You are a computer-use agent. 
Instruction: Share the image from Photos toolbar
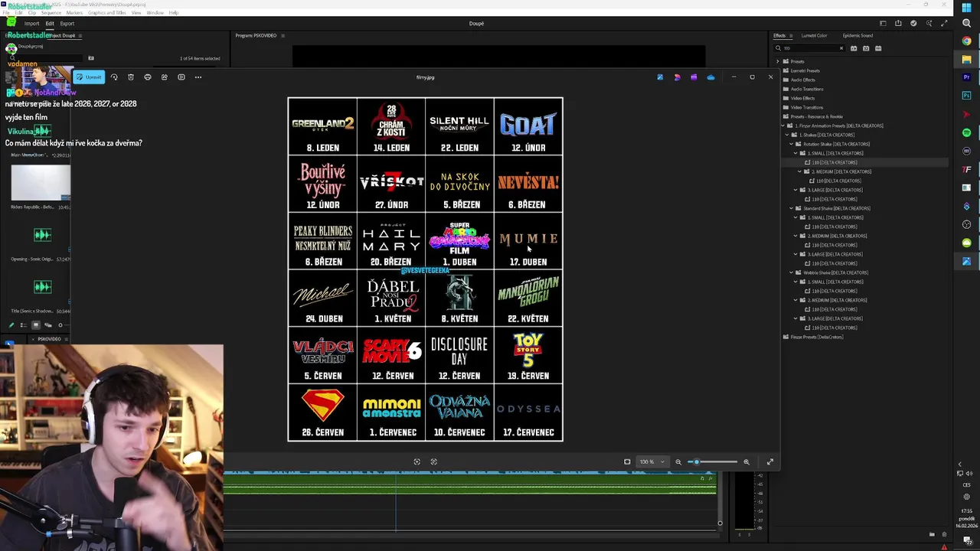click(165, 77)
